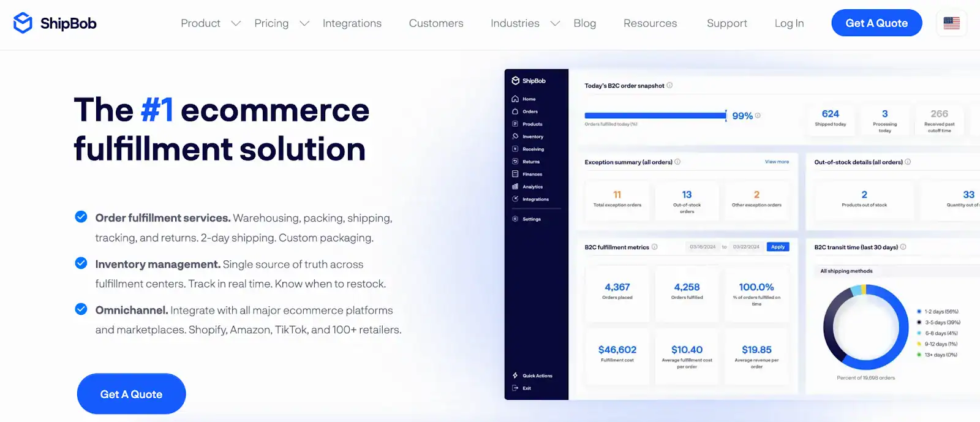Open Support in top navigation
This screenshot has height=422, width=980.
point(727,23)
